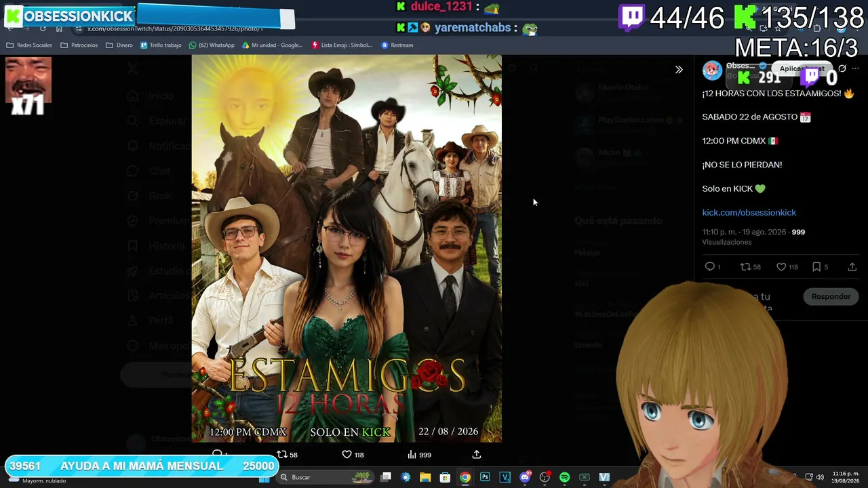Open the tweet's more options menu

coord(855,68)
